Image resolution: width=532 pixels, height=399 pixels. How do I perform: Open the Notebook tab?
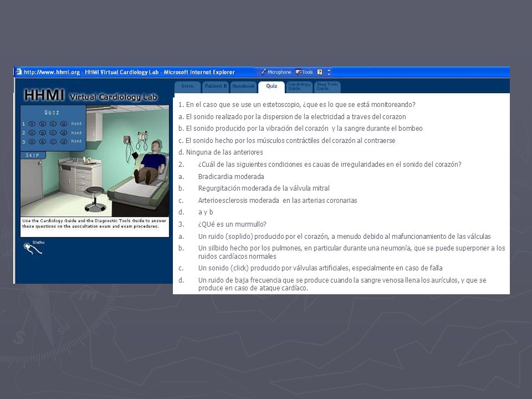click(x=244, y=86)
